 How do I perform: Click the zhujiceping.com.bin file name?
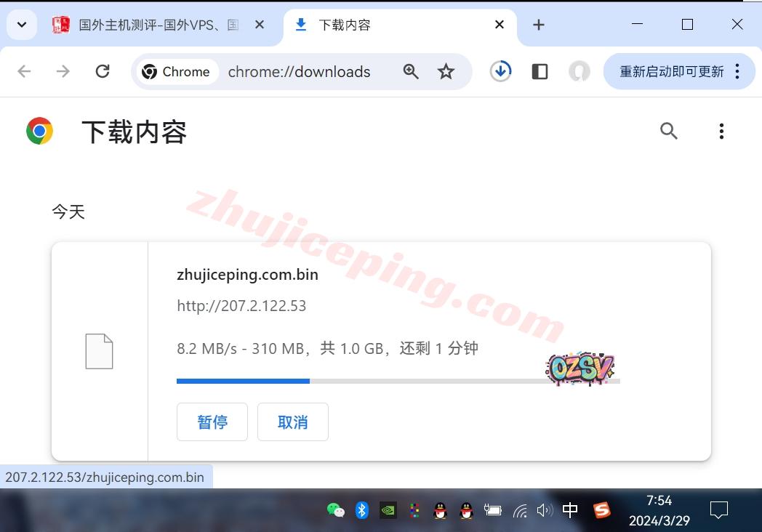(247, 275)
